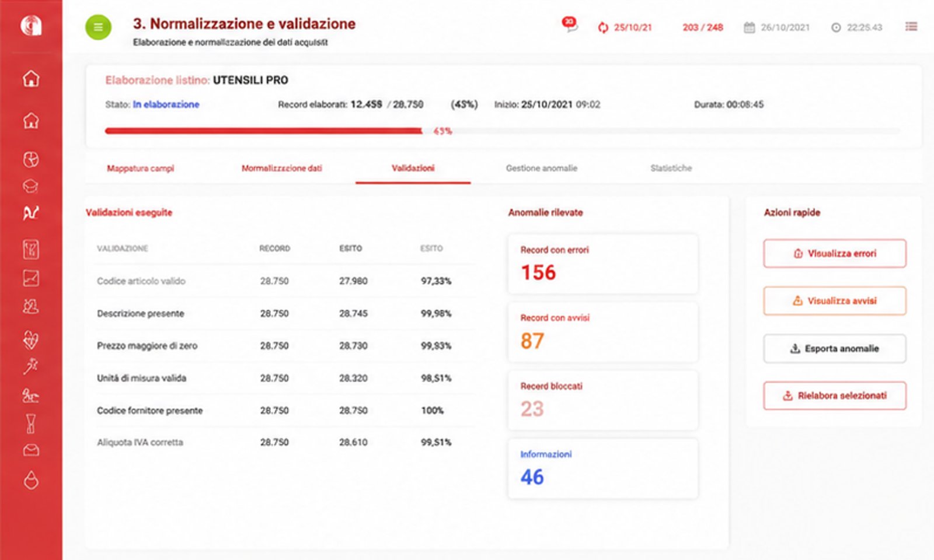Open the heart icon in the sidebar
The height and width of the screenshot is (560, 934).
click(x=31, y=339)
